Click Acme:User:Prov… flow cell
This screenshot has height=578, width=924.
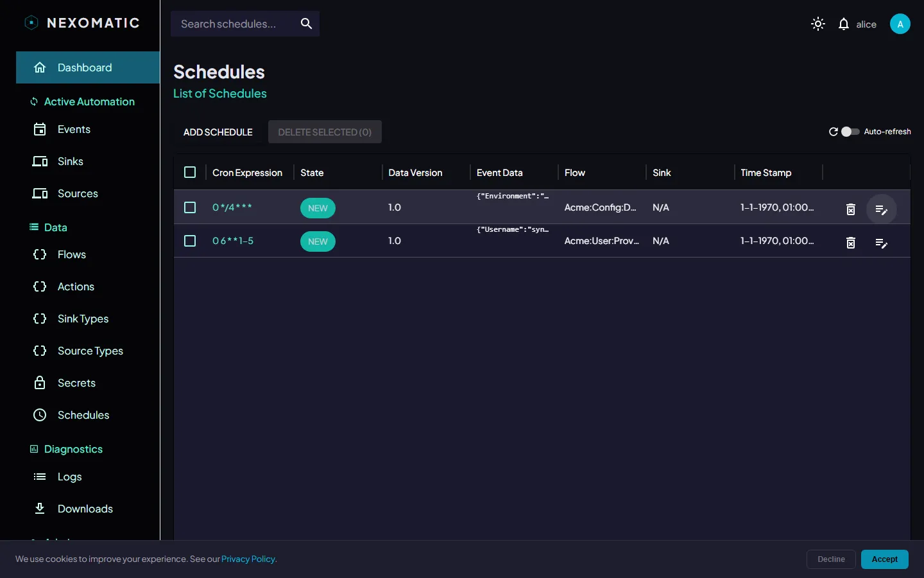click(602, 241)
